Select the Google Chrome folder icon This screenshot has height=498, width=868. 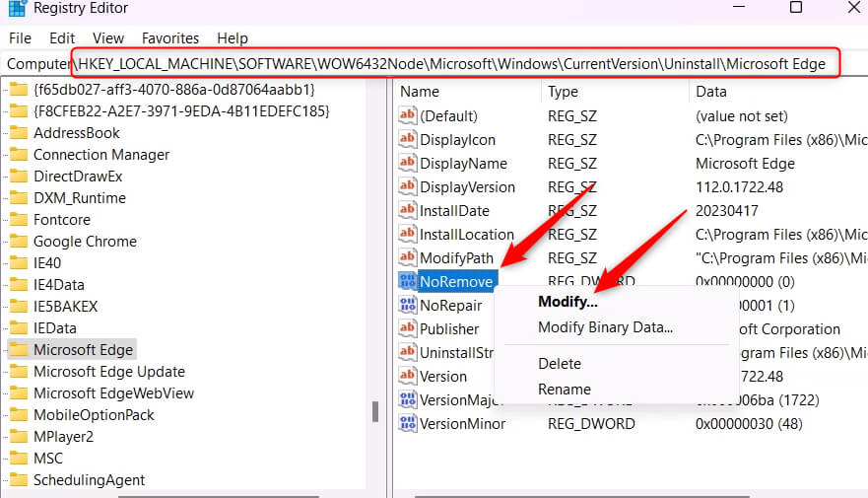[19, 241]
